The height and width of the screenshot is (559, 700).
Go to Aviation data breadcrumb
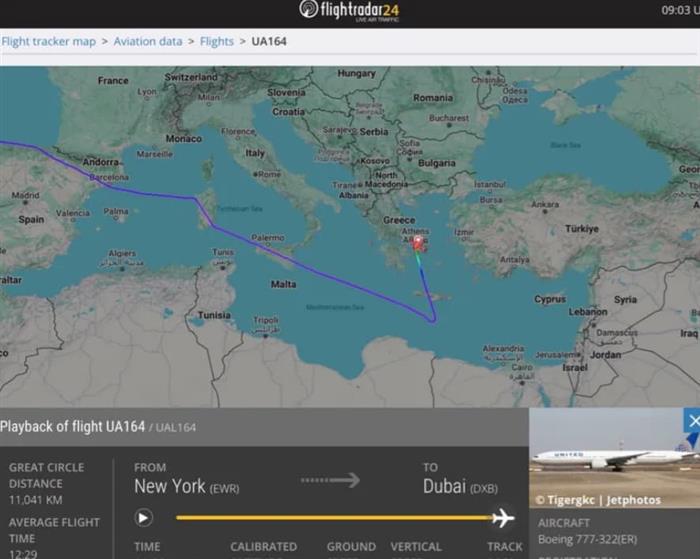[x=148, y=42]
